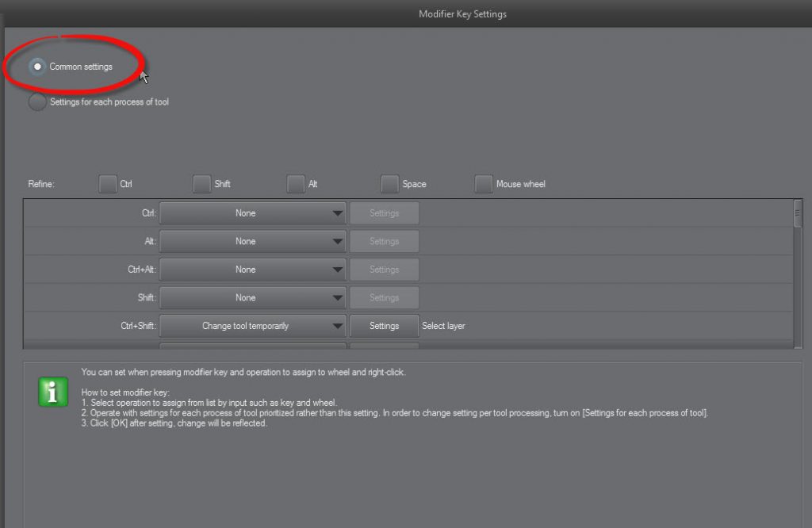Open the Alt modifier operation dropdown
812x528 pixels.
click(253, 241)
